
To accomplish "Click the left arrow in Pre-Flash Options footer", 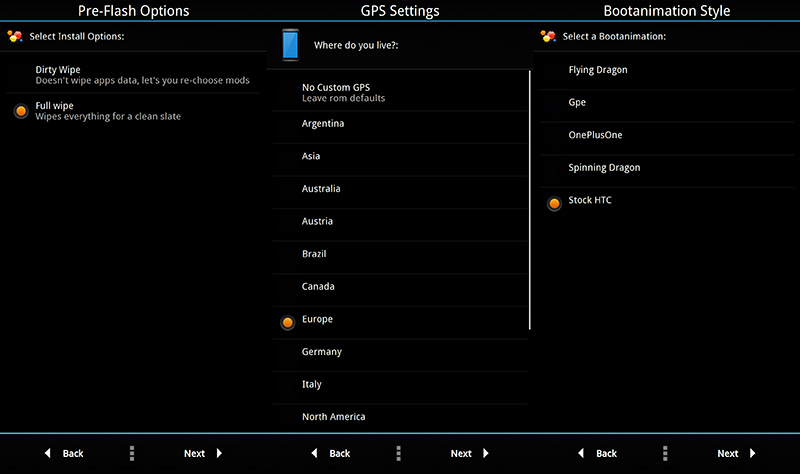I will click(47, 453).
